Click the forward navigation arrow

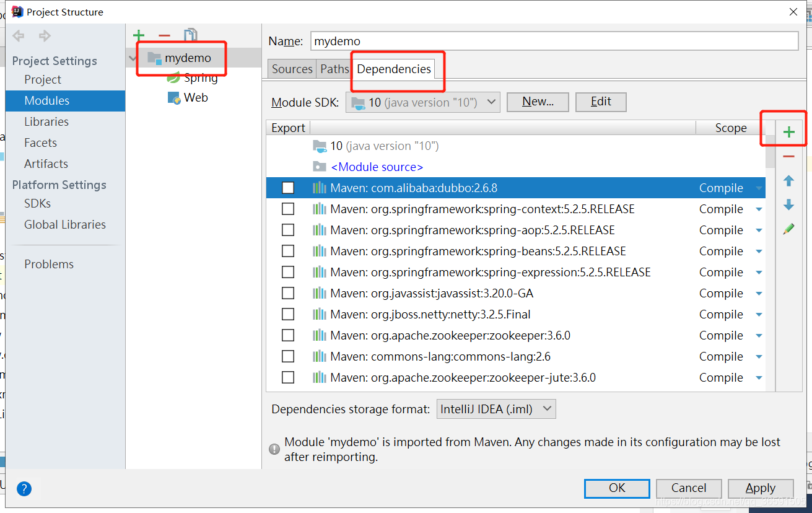(x=45, y=36)
